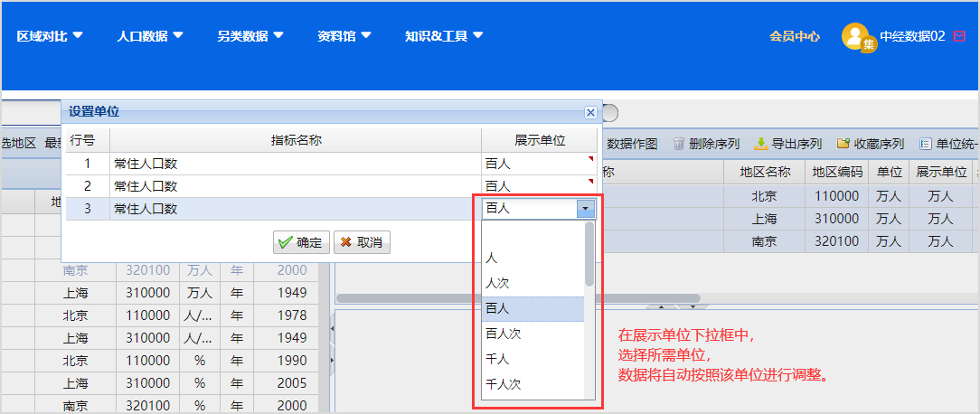Click the 单位统一 list icon

[x=925, y=144]
